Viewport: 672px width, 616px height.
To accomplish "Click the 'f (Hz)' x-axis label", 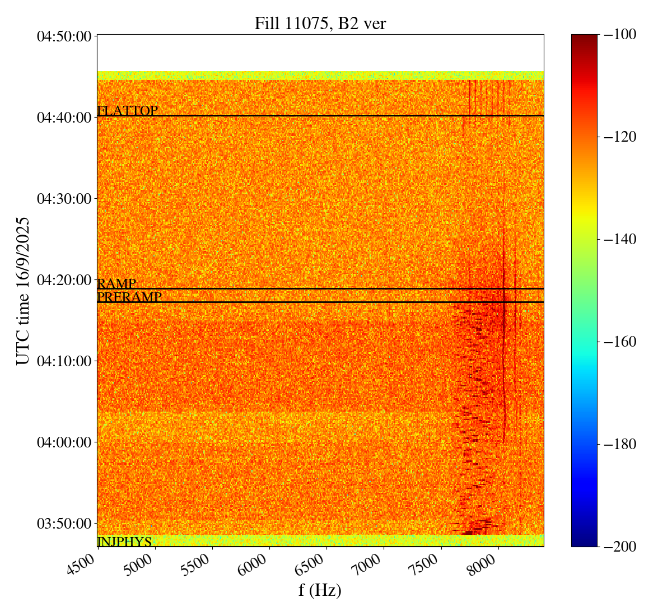I will click(320, 590).
